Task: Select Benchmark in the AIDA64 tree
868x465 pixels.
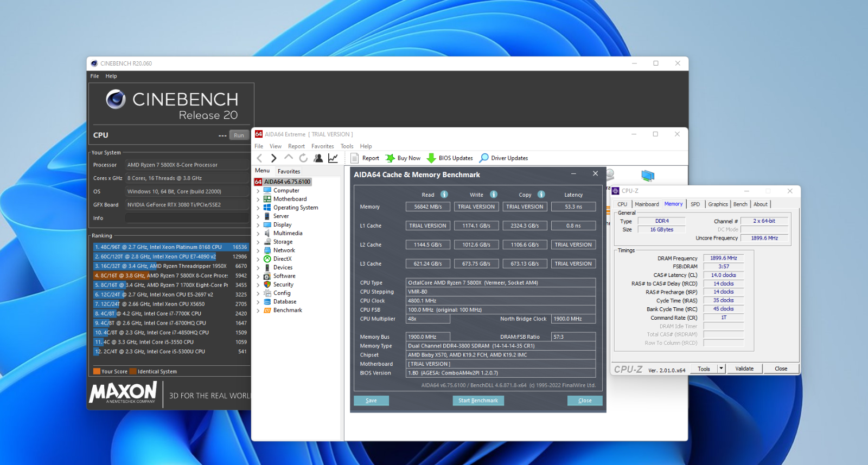Action: [x=288, y=311]
